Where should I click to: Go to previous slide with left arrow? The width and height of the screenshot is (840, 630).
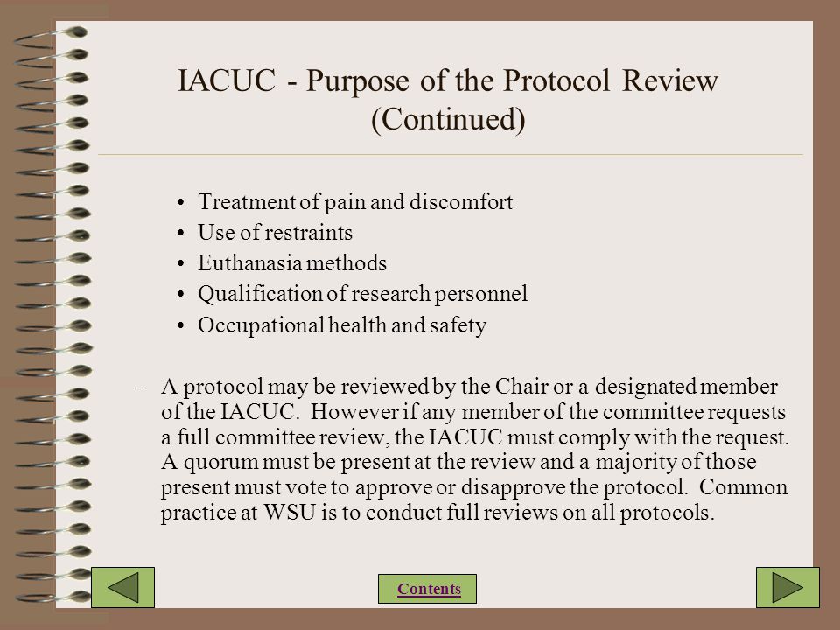coord(122,588)
